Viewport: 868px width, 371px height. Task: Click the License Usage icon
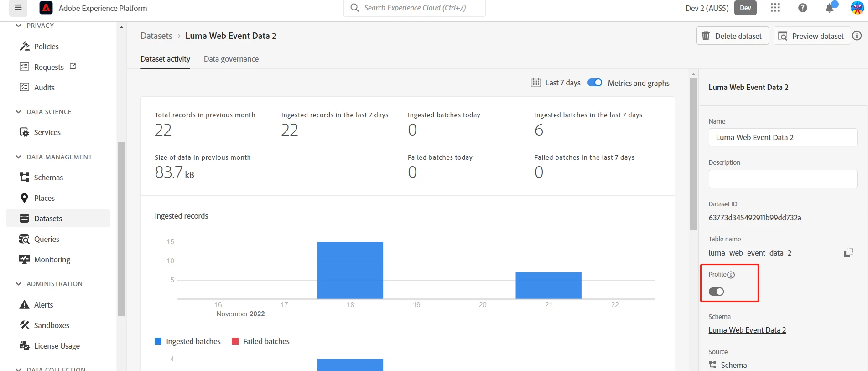pos(25,346)
